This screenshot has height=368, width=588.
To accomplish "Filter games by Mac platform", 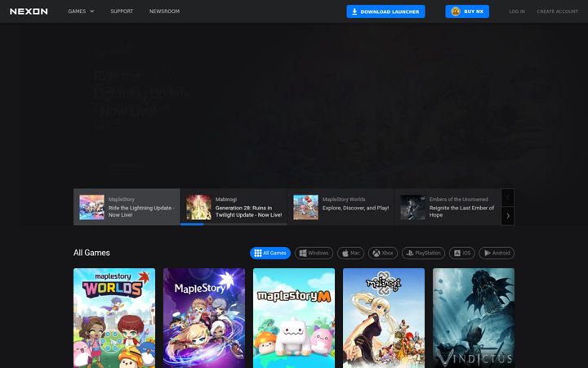I will 350,253.
